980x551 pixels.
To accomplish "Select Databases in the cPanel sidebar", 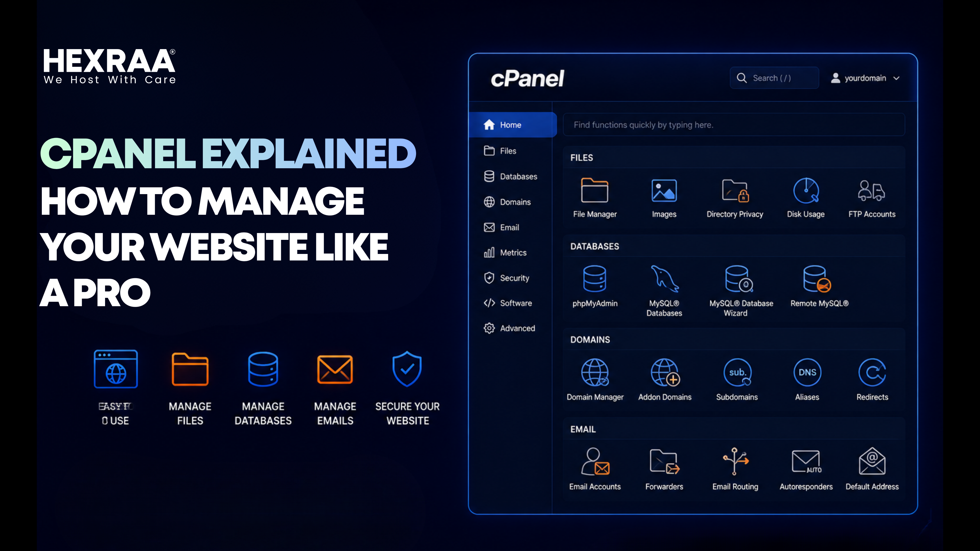I will pos(511,176).
